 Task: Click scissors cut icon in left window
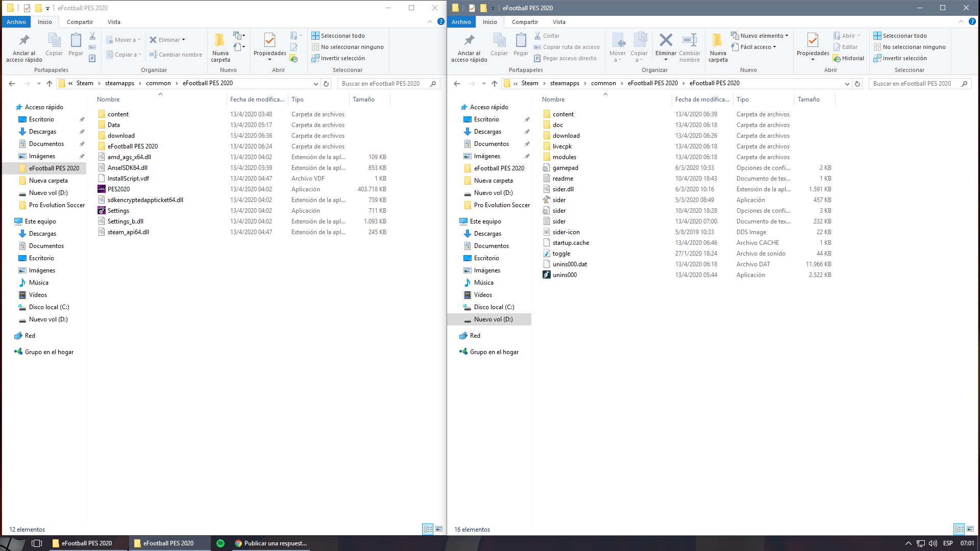92,36
